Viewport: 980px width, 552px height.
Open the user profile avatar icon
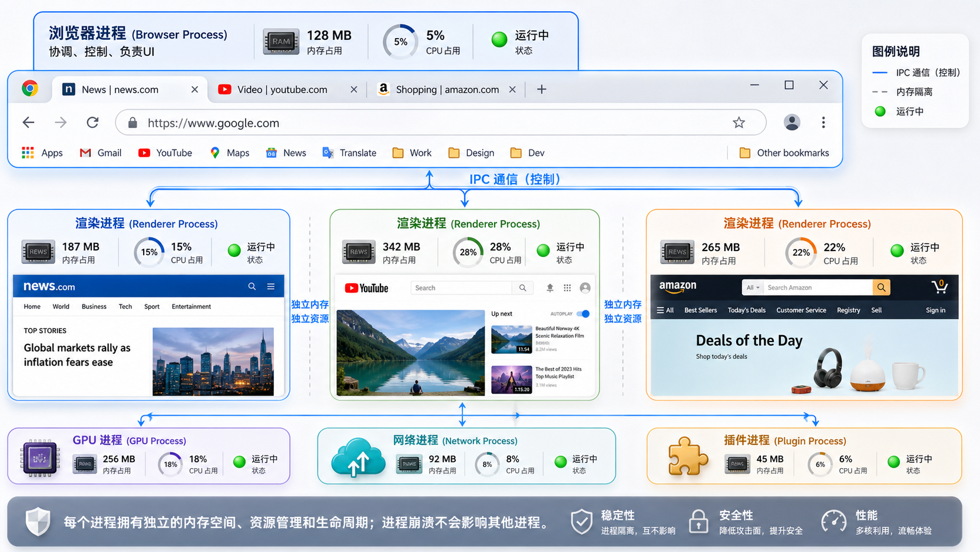(792, 122)
